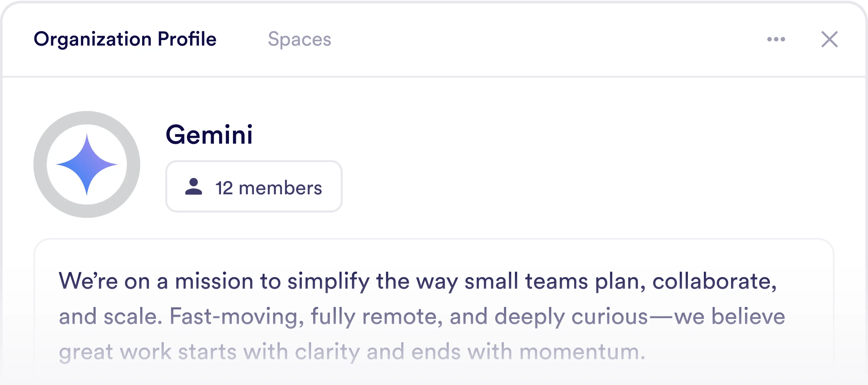
Task: Click the organization name Gemini
Action: [x=209, y=135]
